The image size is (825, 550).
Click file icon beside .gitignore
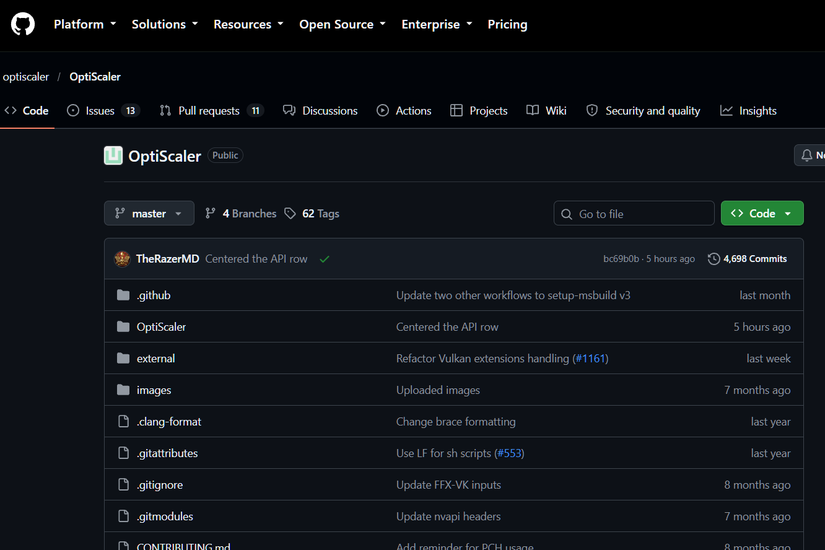point(123,485)
